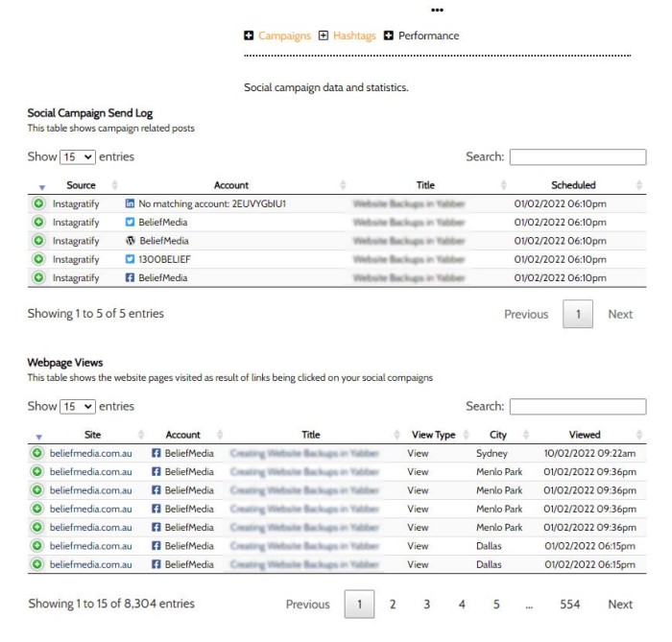Click the plus icon beside Performance
This screenshot has width=672, height=642.
[389, 36]
